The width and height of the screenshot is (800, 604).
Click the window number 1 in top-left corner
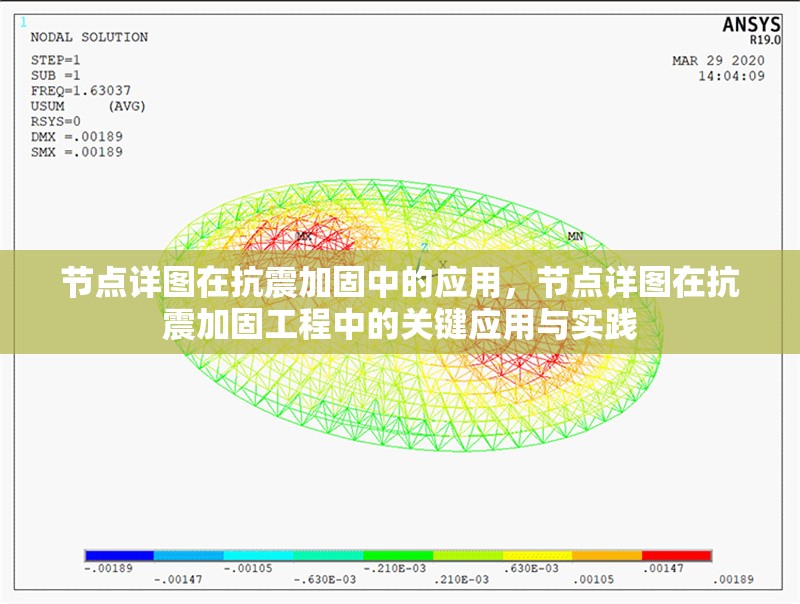[23, 20]
